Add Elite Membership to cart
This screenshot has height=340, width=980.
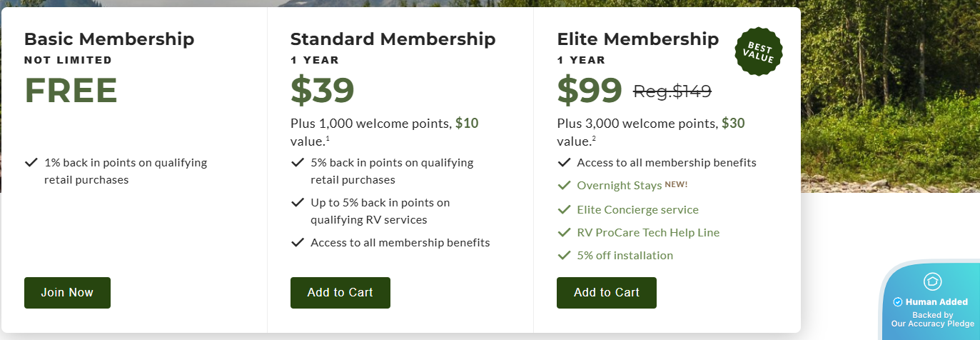tap(606, 293)
